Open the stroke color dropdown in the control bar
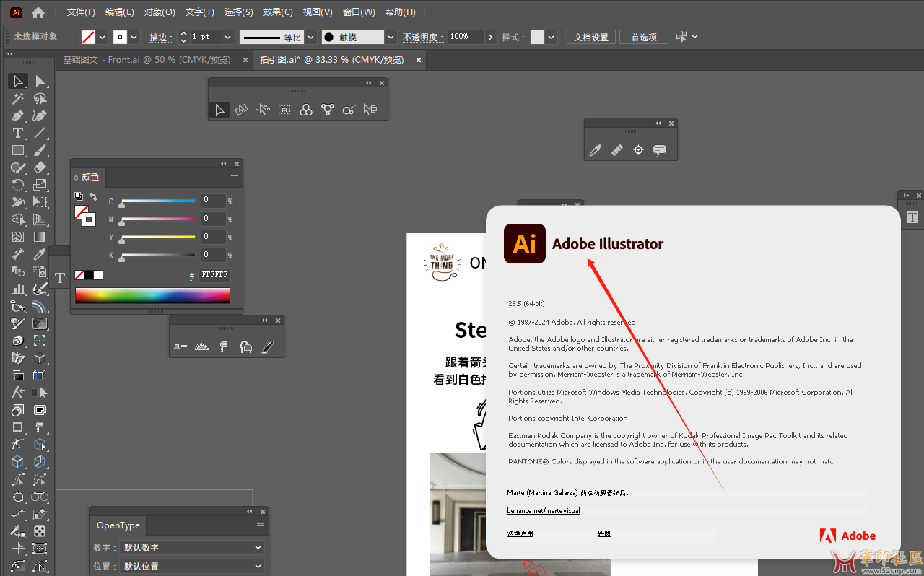 pyautogui.click(x=135, y=37)
